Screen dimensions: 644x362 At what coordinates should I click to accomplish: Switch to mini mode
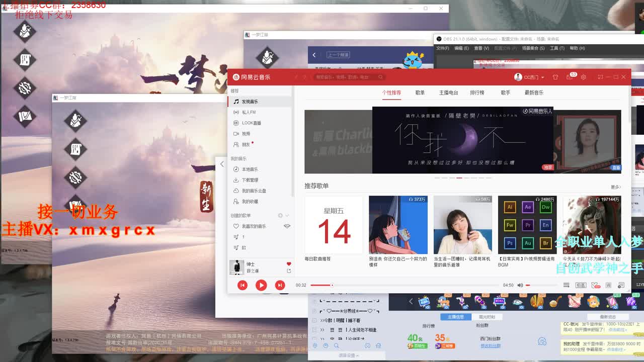click(600, 77)
